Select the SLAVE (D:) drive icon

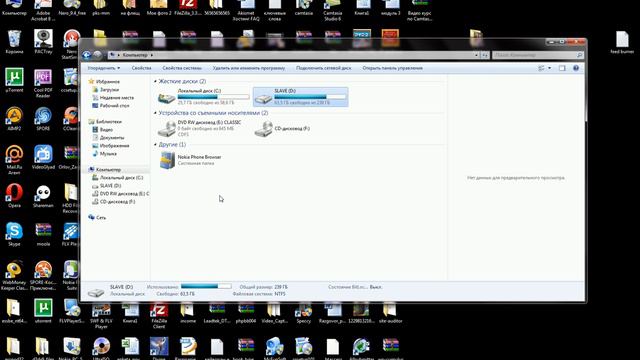(263, 98)
